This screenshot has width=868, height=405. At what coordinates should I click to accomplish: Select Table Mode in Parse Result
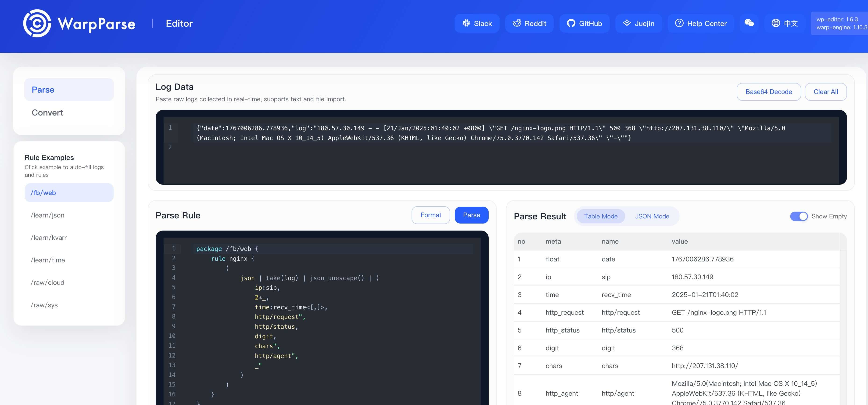(600, 216)
